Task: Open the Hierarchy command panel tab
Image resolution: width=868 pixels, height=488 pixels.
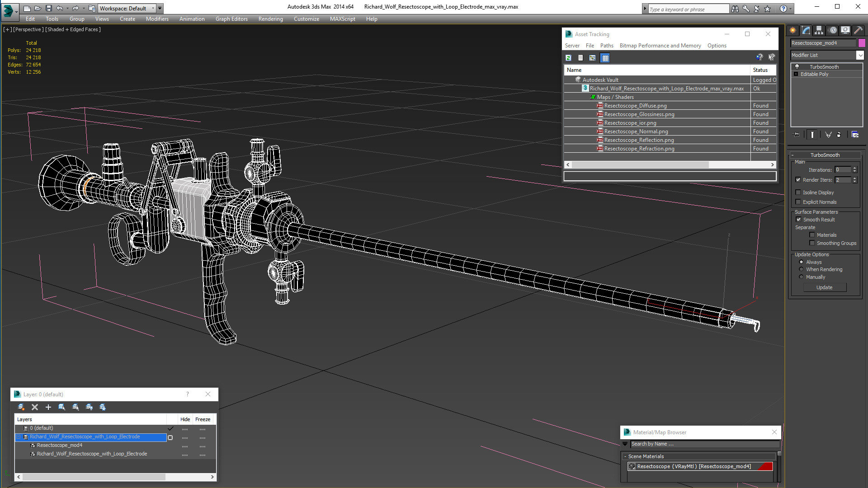Action: click(819, 30)
